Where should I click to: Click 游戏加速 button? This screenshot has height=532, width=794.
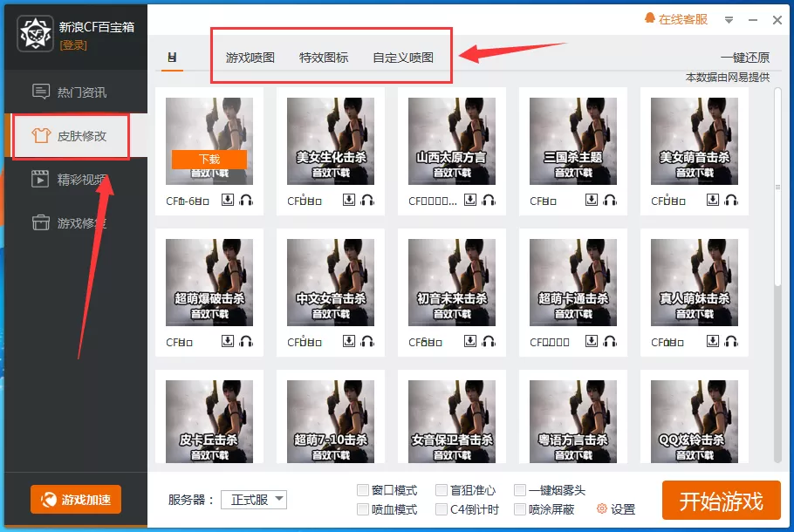point(76,500)
